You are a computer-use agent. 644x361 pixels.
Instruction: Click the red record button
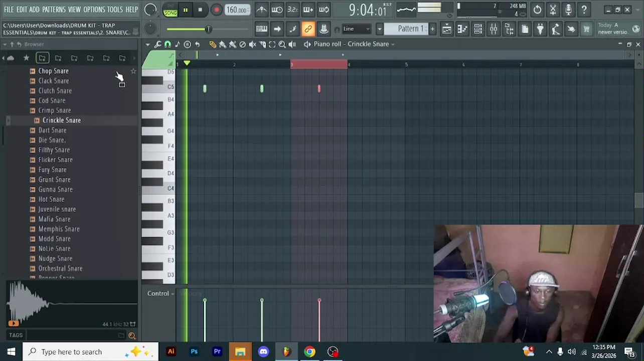216,10
